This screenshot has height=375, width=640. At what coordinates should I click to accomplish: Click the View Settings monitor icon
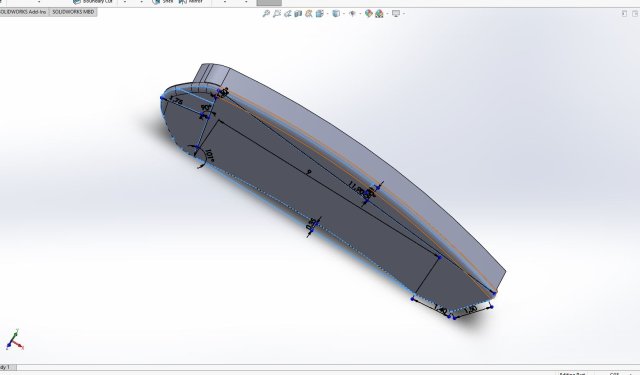(396, 13)
